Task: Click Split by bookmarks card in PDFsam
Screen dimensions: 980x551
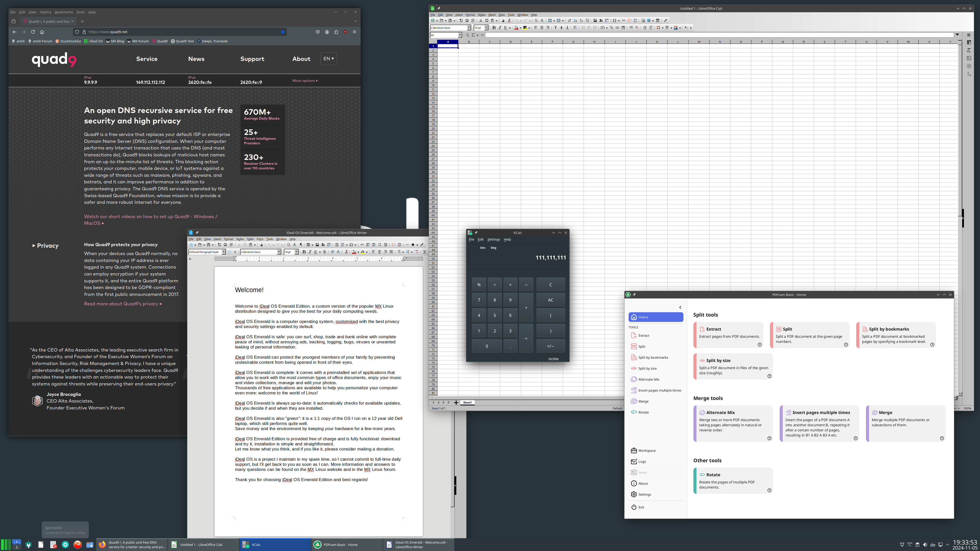Action: click(896, 335)
